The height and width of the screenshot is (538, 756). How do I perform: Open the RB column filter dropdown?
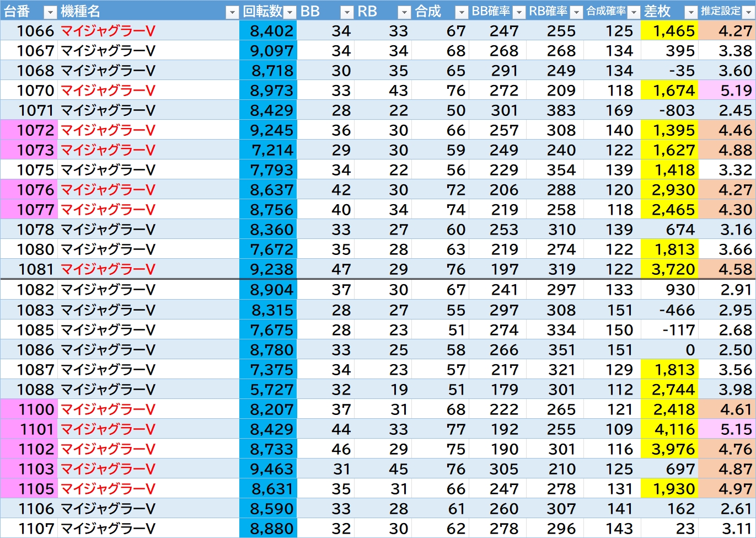pos(405,12)
